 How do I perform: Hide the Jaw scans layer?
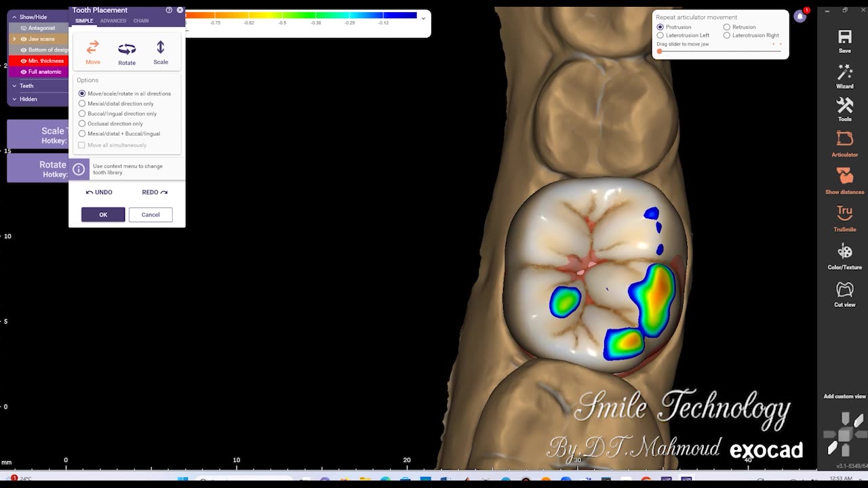24,39
